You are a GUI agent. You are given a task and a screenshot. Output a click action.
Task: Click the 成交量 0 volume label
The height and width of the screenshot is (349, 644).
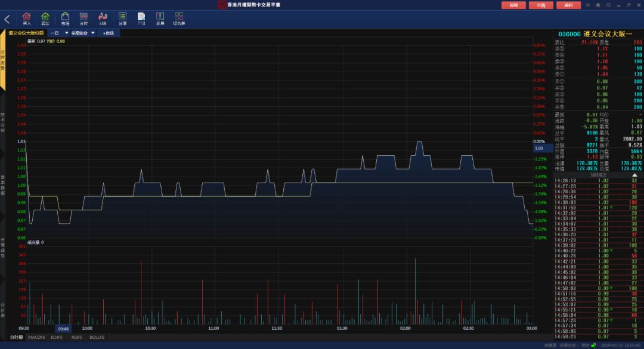(x=35, y=243)
